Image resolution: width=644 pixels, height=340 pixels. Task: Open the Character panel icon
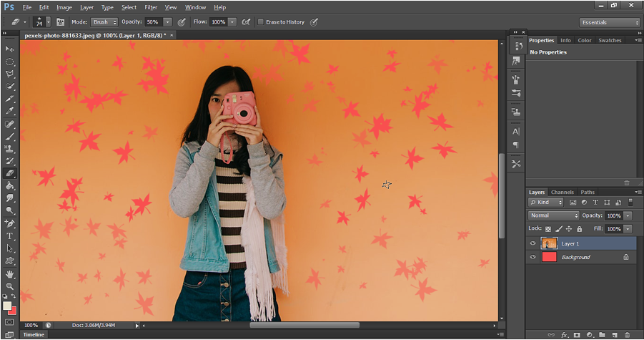click(x=516, y=132)
